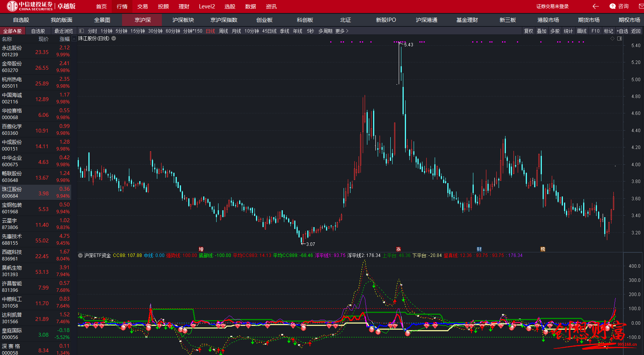The image size is (644, 355).
Task: Switch to the 年线 period
Action: click(298, 31)
